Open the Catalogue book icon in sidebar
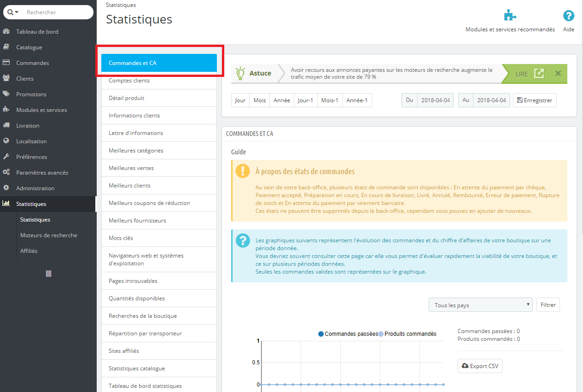This screenshot has width=583, height=392. pyautogui.click(x=6, y=47)
